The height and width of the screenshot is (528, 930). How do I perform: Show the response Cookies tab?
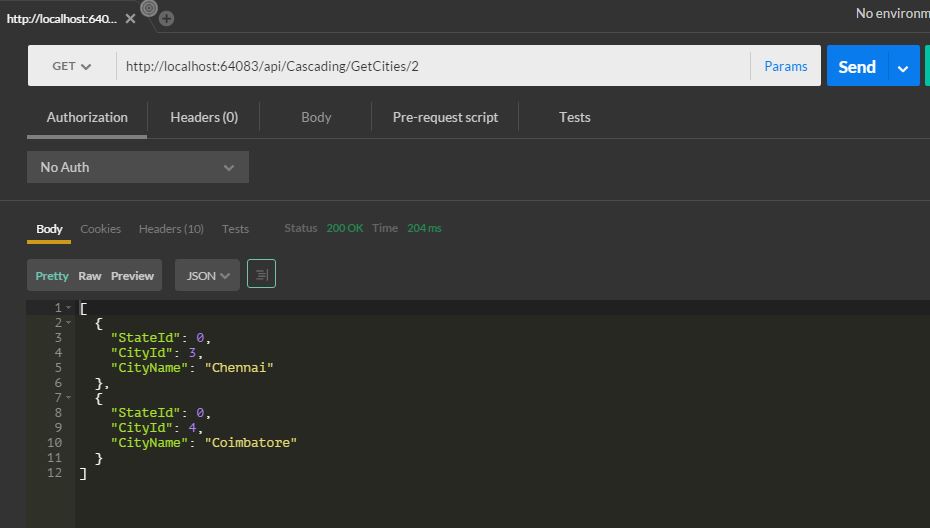(101, 229)
